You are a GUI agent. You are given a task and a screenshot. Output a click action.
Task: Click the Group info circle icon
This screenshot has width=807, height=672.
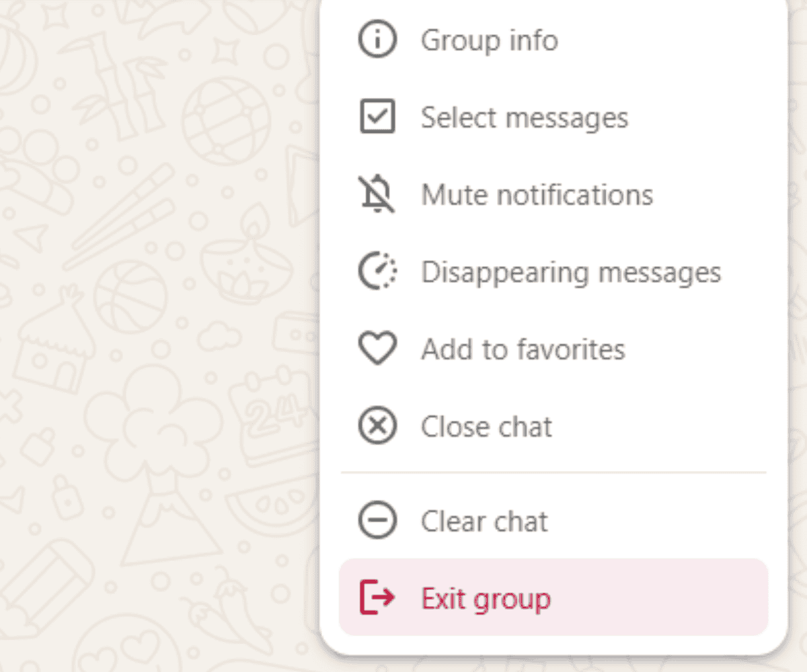[x=377, y=40]
